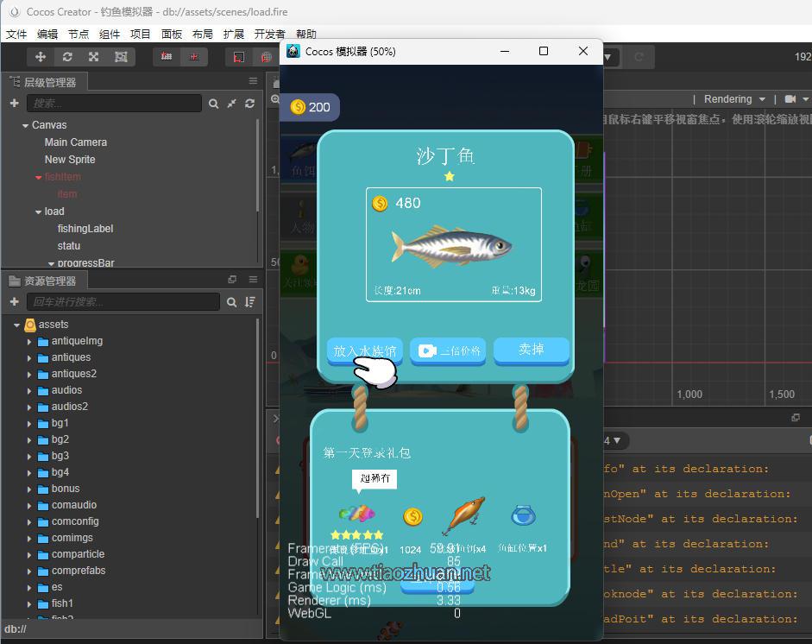Image resolution: width=812 pixels, height=644 pixels.
Task: Click the gold coin icon beside 200
Action: click(298, 107)
